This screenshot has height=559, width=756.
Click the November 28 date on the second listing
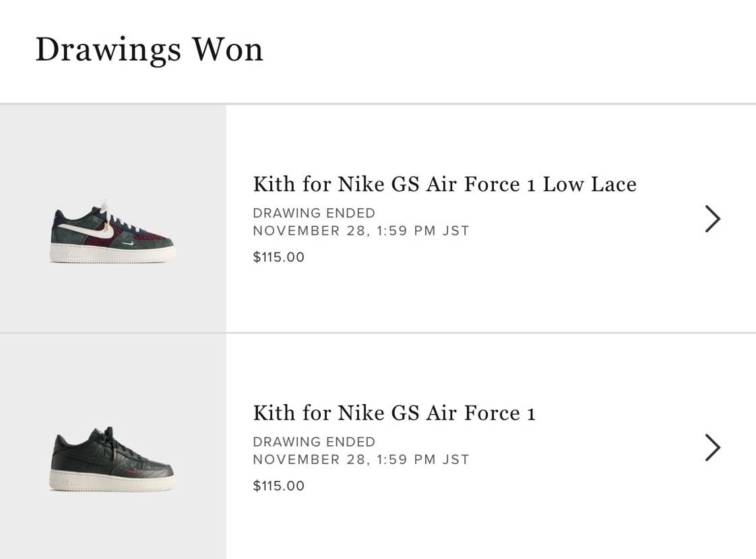point(360,459)
